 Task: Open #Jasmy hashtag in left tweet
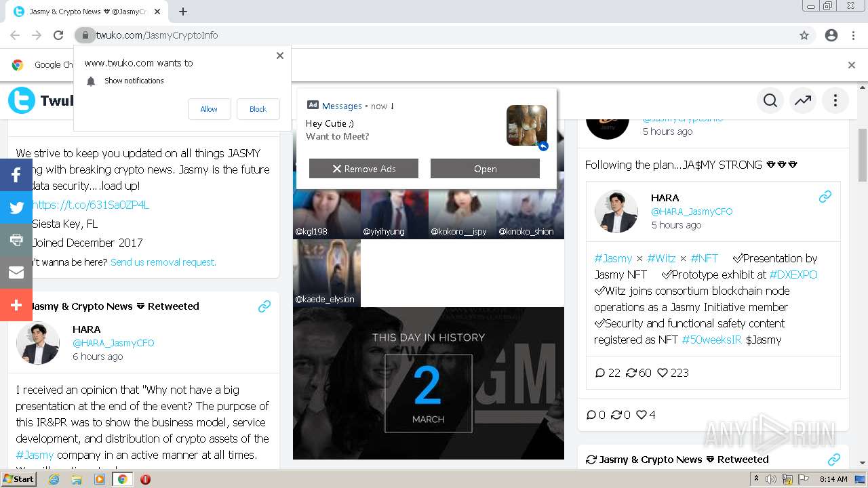point(35,455)
